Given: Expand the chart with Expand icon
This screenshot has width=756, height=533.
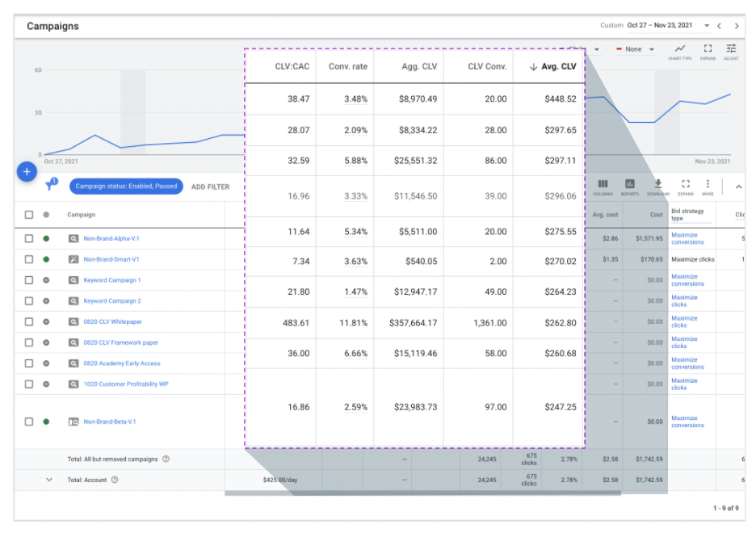Looking at the screenshot, I should tap(708, 48).
